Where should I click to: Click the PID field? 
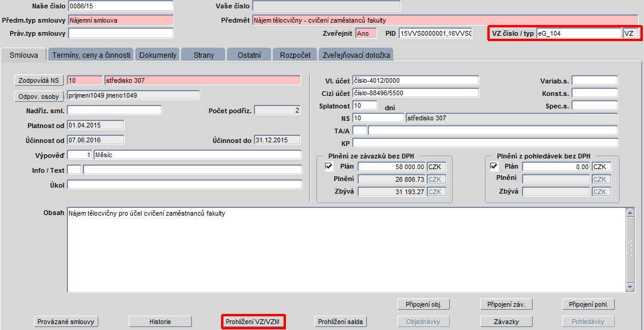tap(435, 34)
